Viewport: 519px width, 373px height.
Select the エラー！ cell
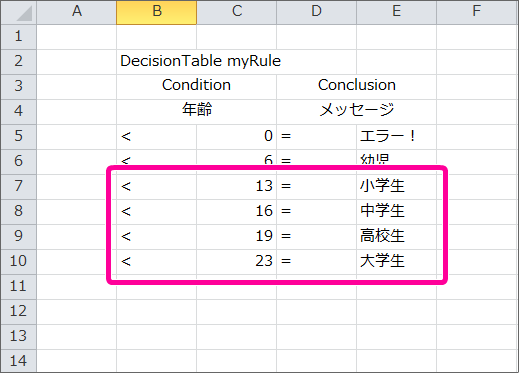(x=396, y=137)
